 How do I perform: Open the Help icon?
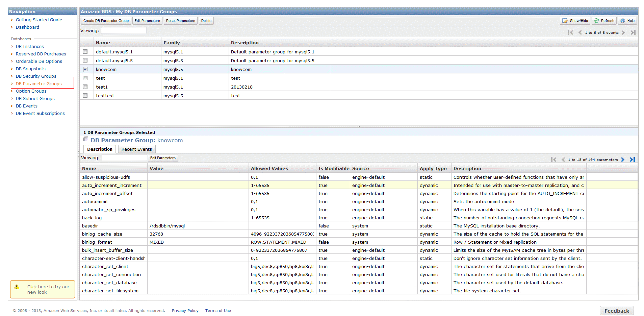623,21
